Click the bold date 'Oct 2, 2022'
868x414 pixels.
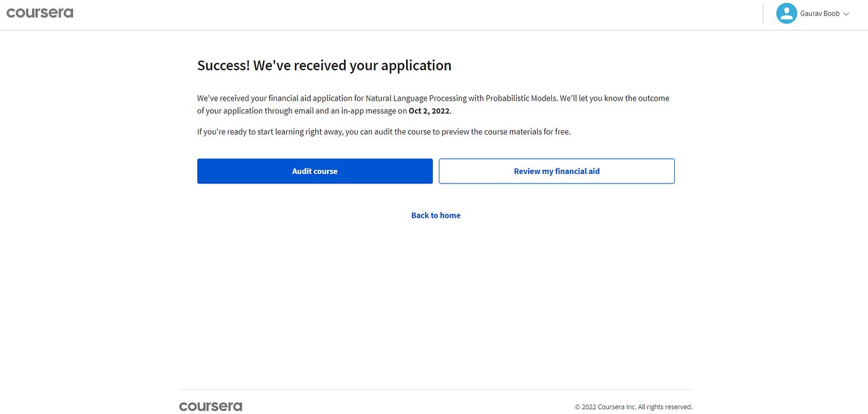(x=429, y=111)
